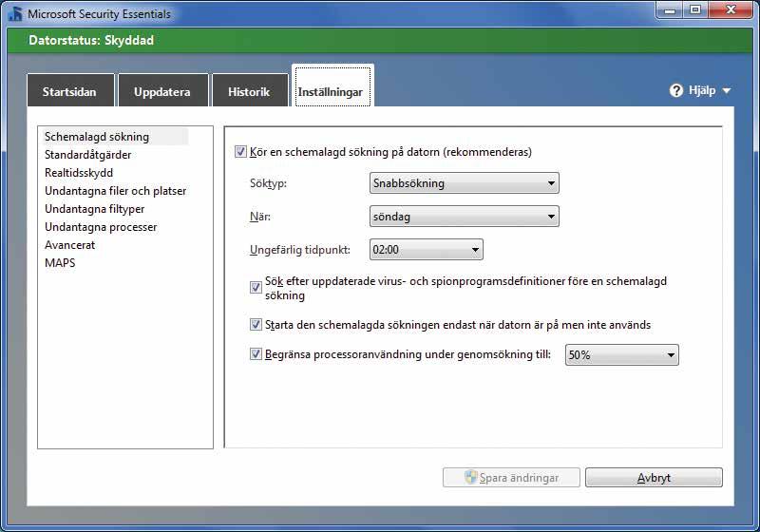The width and height of the screenshot is (760, 532).
Task: Click the 'När:' label
Action: tap(259, 217)
